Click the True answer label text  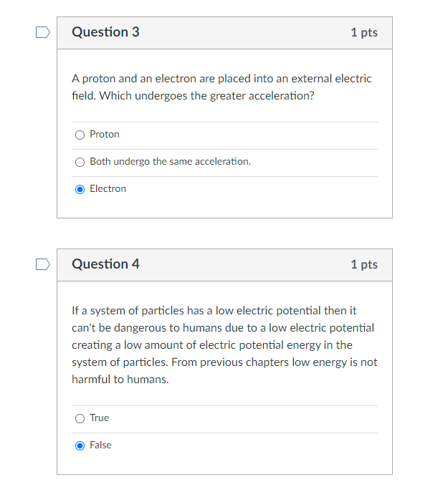[99, 418]
